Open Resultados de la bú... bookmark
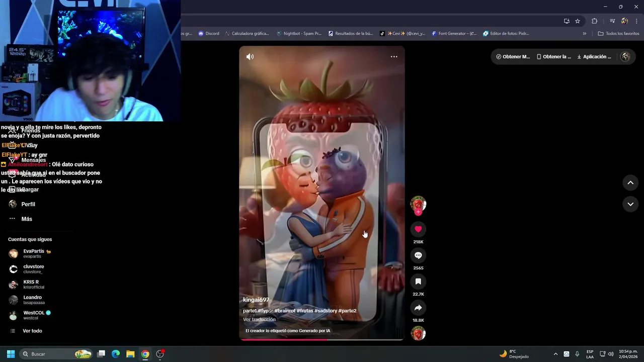Screen dimensions: 644x362 tap(351, 34)
